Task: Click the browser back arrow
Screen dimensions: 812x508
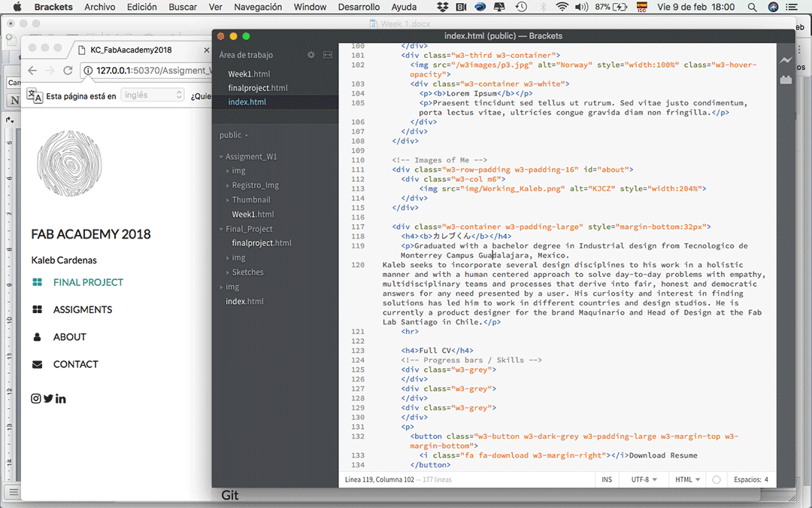Action: (32, 71)
